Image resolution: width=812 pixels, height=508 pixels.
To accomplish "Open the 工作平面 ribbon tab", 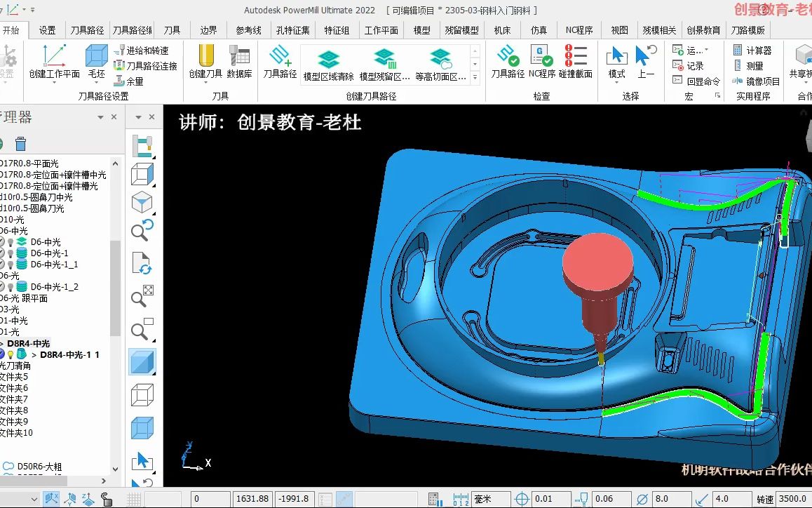I will 381,30.
